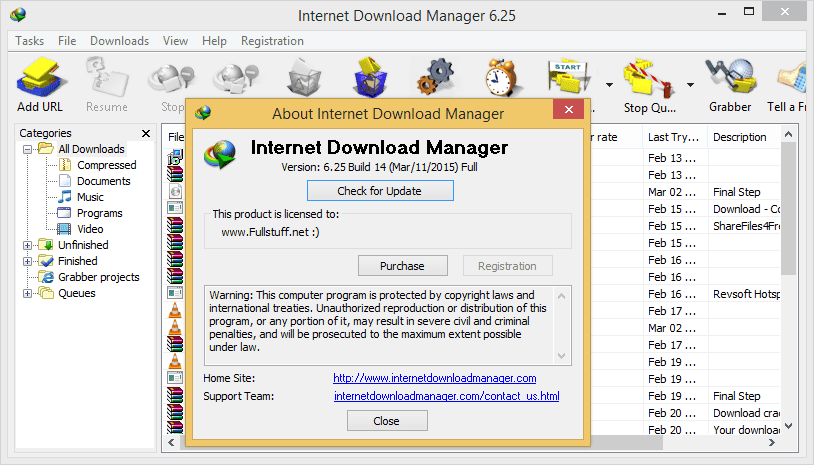Close the About dialog with red X
This screenshot has width=814, height=465.
(568, 110)
